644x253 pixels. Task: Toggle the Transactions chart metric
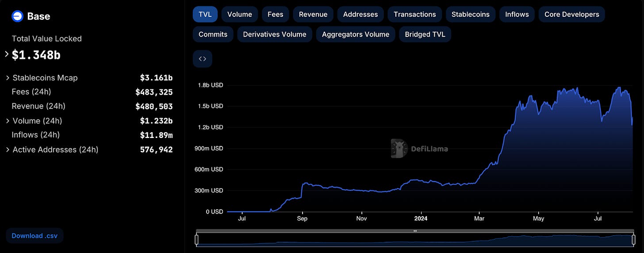click(415, 14)
